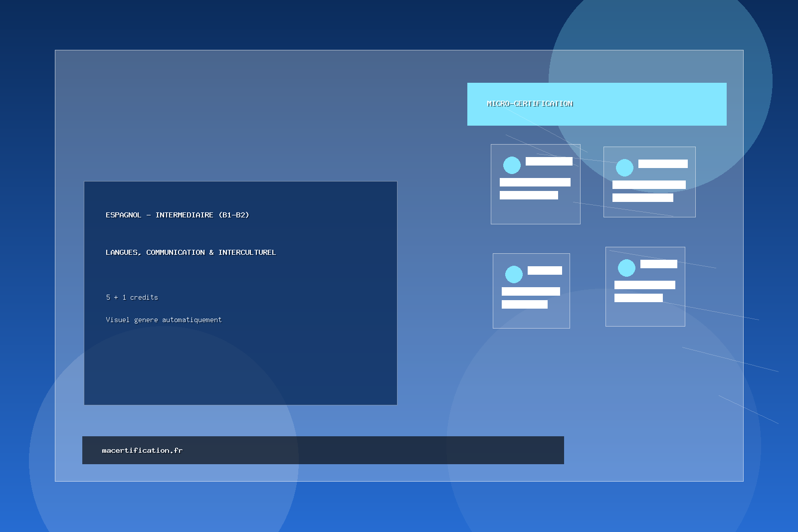Screen dimensions: 798x532
Task: Select the last text line in the bottom-right card
Action: pyautogui.click(x=638, y=298)
